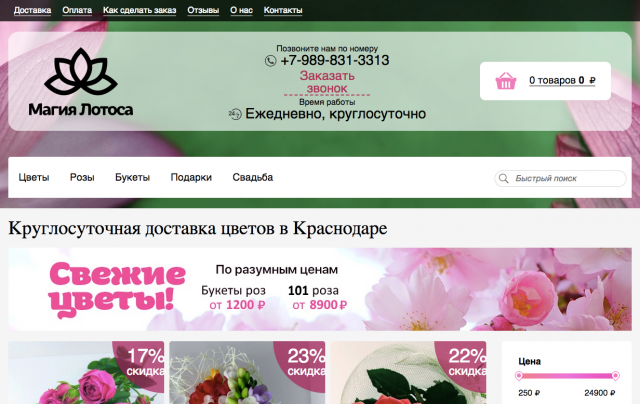Open the О нас page

(x=241, y=10)
